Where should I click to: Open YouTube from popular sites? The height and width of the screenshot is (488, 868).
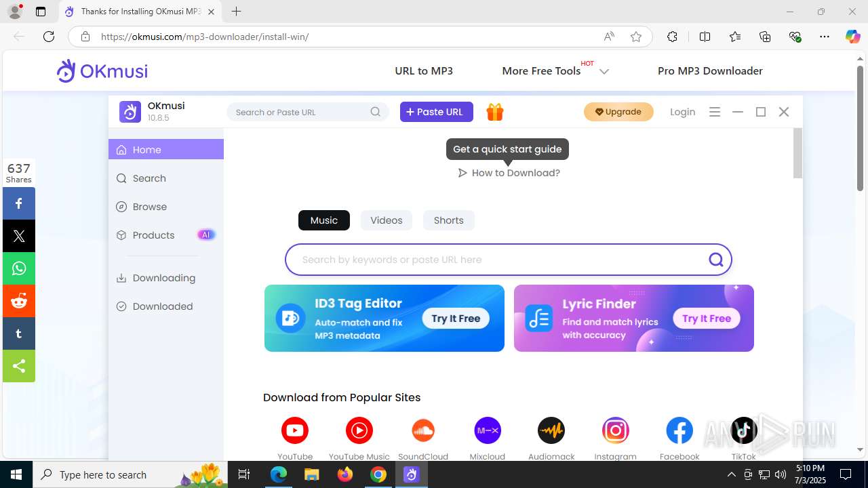[x=295, y=430]
